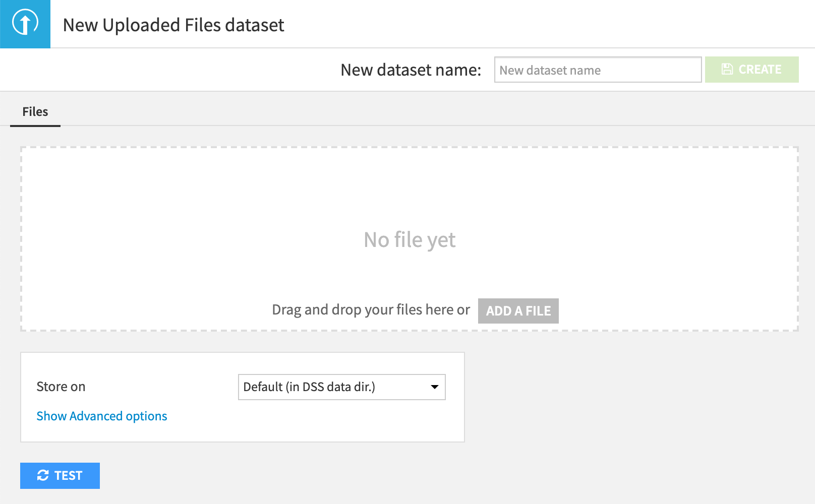Expand the Store on dropdown arrow
This screenshot has height=504, width=815.
coord(434,387)
